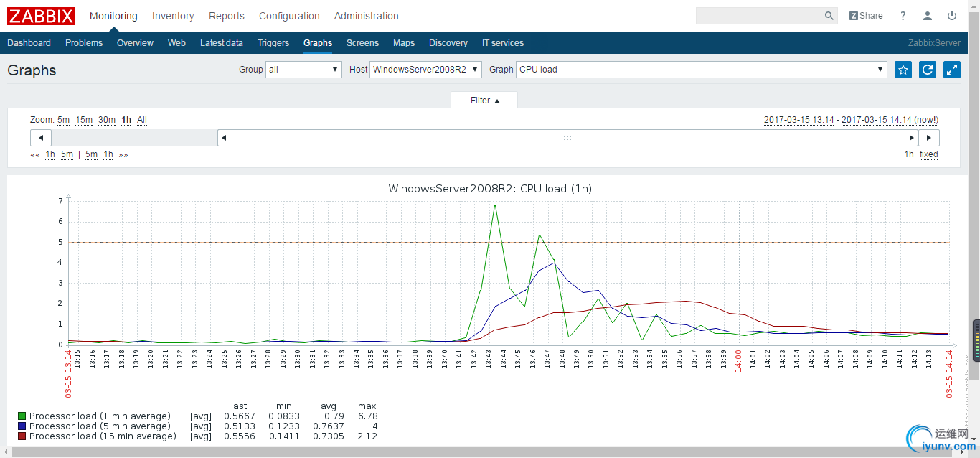
Task: Open the Inventory menu
Action: 173,16
